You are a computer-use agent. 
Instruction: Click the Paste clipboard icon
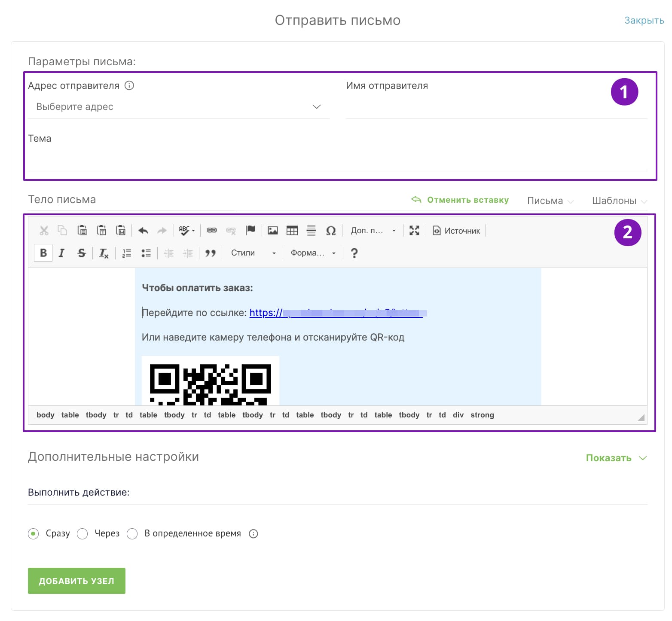(x=82, y=231)
